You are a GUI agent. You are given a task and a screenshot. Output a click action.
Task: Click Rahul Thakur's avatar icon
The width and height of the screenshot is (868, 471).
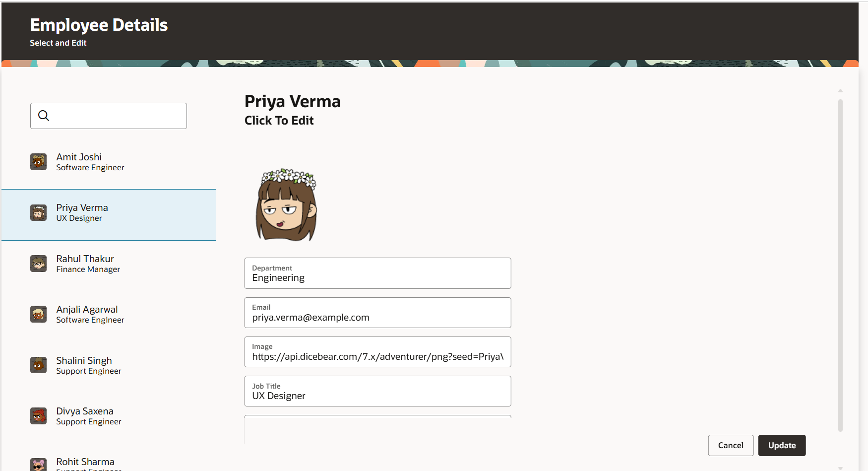point(38,264)
